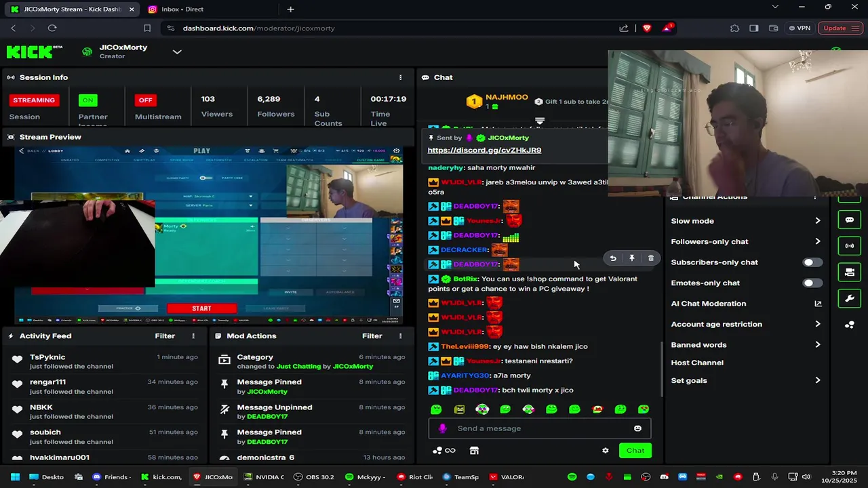Click the Stream Preview video
Viewport: 868px width, 488px height.
click(208, 235)
